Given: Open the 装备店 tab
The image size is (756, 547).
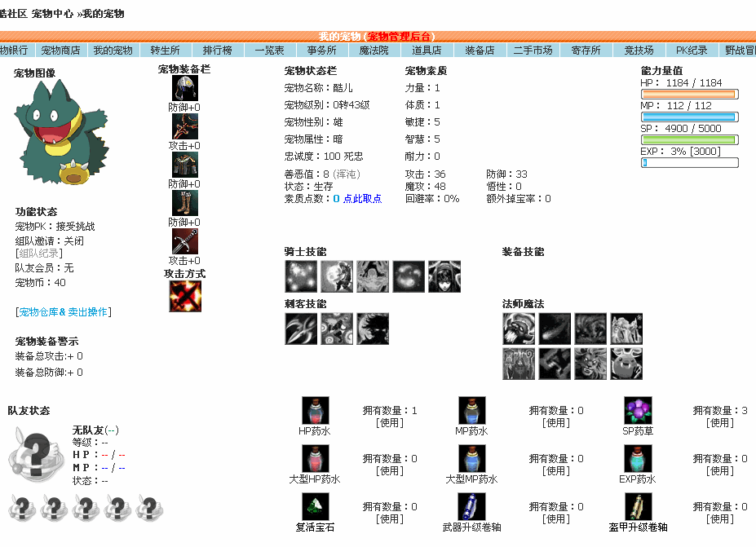Looking at the screenshot, I should 480,50.
